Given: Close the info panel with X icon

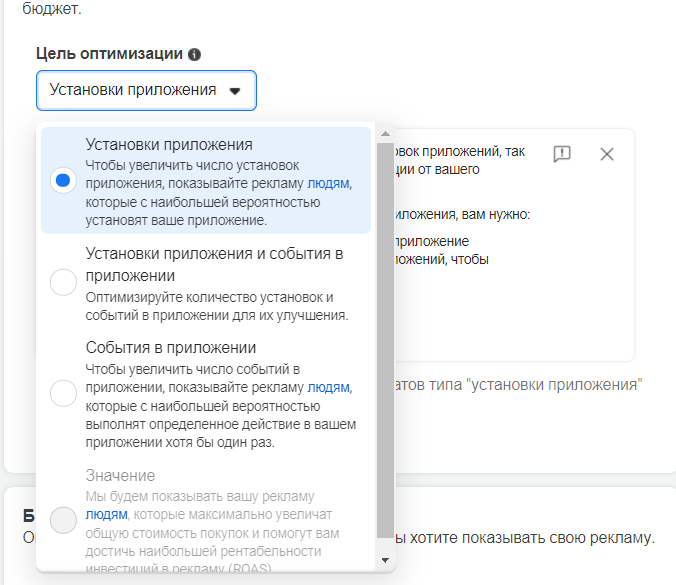Looking at the screenshot, I should coord(607,154).
